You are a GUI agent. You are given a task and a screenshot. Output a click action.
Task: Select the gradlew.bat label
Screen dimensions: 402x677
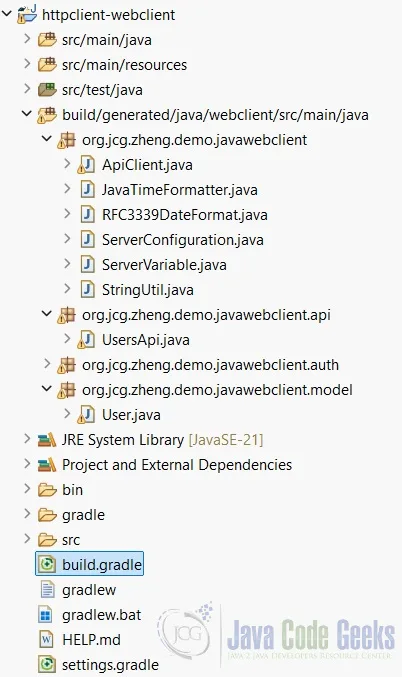pyautogui.click(x=101, y=615)
